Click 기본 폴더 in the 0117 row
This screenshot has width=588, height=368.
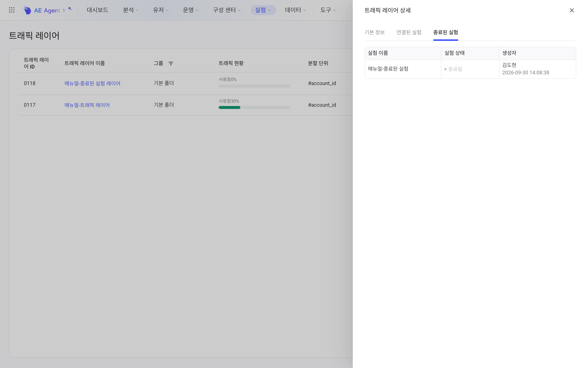click(x=164, y=105)
